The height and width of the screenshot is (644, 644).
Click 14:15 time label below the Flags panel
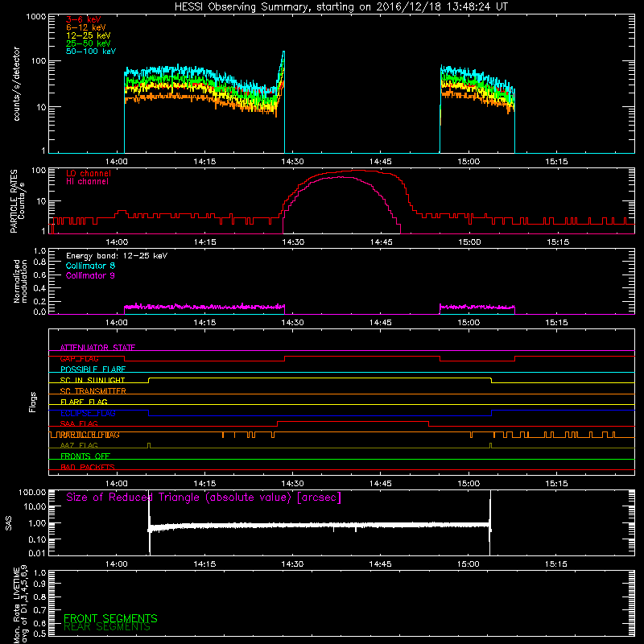coord(204,484)
